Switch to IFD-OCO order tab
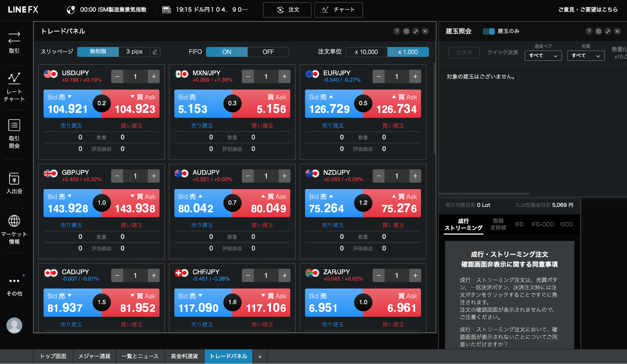This screenshot has width=627, height=364. pyautogui.click(x=543, y=224)
